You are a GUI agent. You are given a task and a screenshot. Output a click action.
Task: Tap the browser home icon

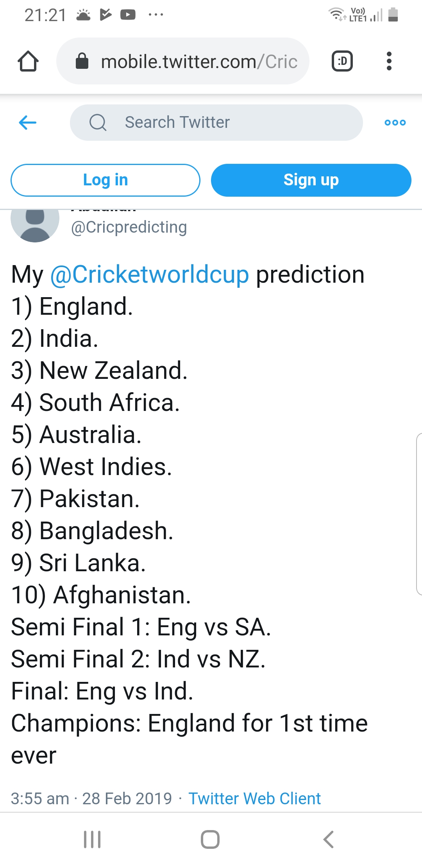pyautogui.click(x=28, y=61)
